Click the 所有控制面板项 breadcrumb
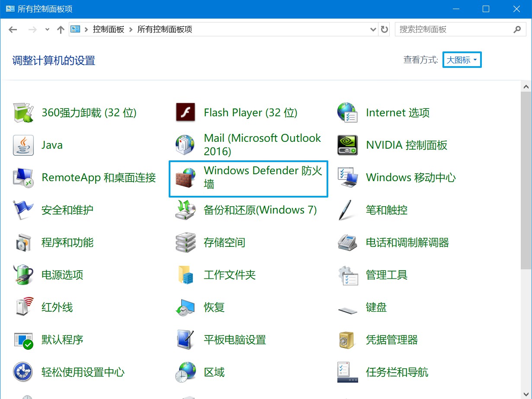The image size is (532, 399). (165, 29)
